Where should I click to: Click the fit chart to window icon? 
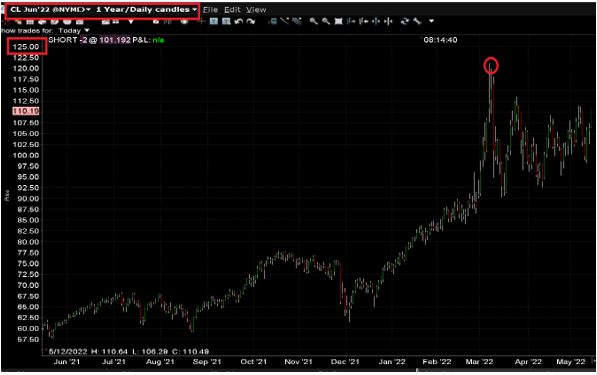tap(338, 21)
